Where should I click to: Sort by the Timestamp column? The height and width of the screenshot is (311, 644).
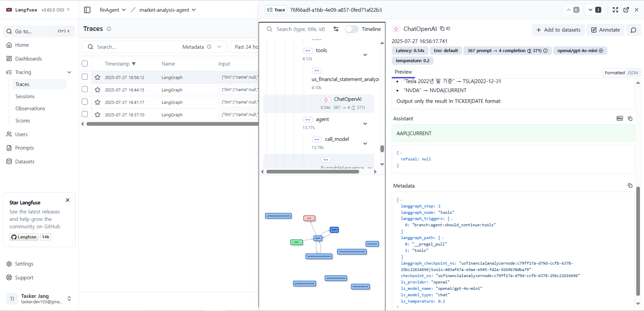coord(120,64)
